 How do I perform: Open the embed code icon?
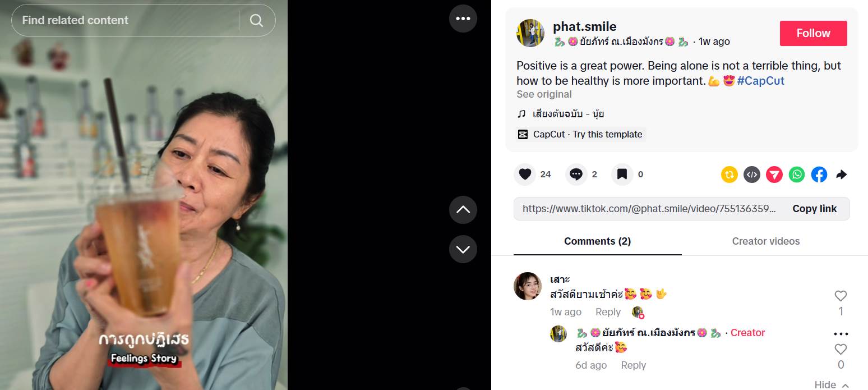(751, 175)
